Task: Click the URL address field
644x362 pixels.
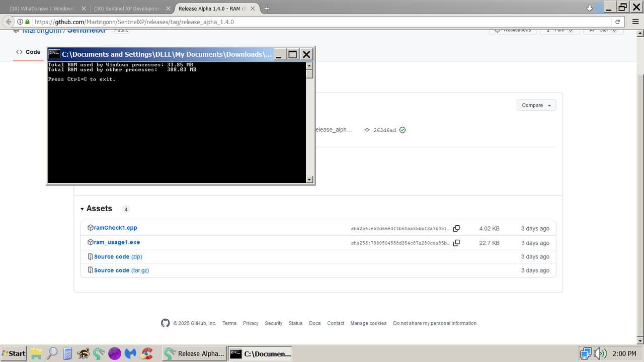Action: click(x=322, y=22)
